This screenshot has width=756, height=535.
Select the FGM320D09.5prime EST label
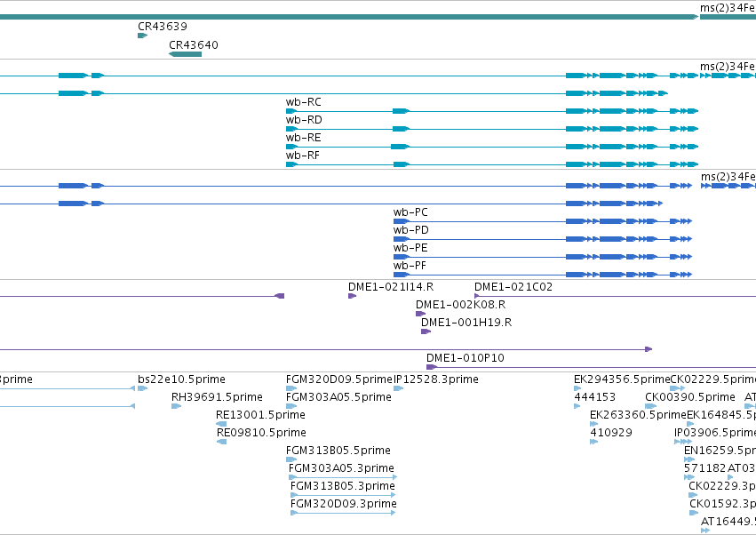point(339,379)
